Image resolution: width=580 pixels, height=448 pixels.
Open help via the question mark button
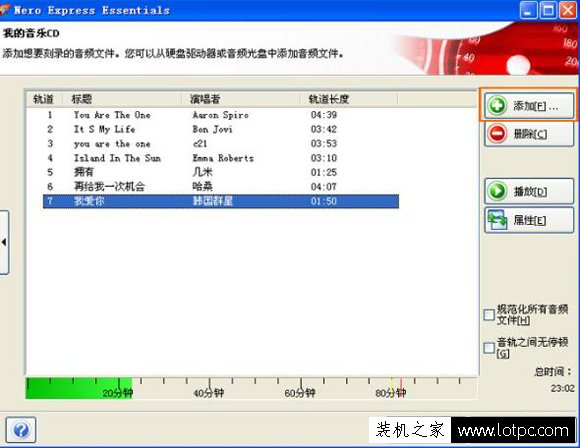(x=21, y=430)
